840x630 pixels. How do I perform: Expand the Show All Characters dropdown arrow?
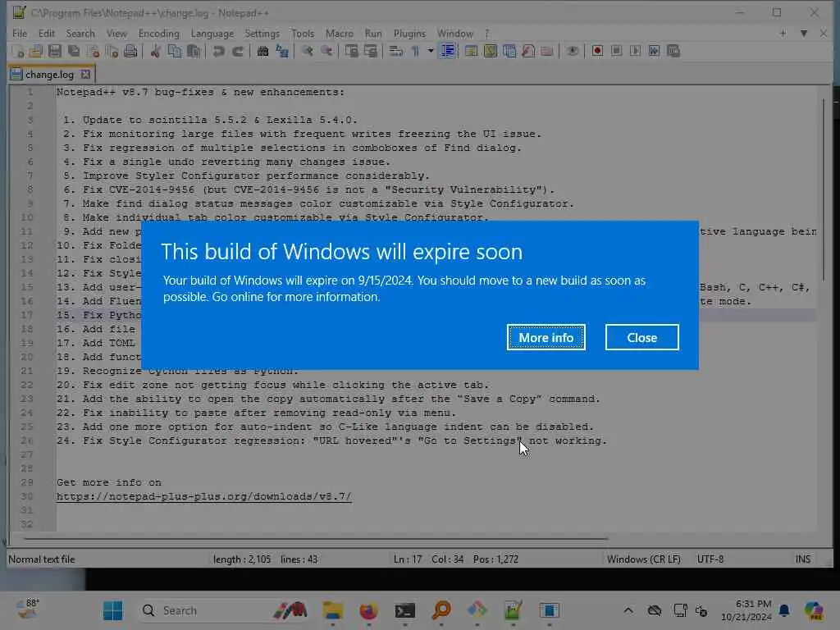pos(430,52)
